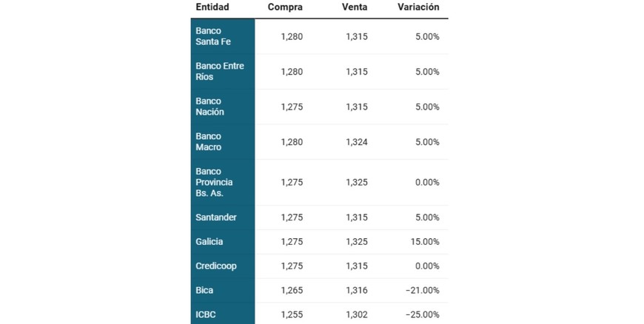Select Bica's 1,316 venta value

coord(356,291)
